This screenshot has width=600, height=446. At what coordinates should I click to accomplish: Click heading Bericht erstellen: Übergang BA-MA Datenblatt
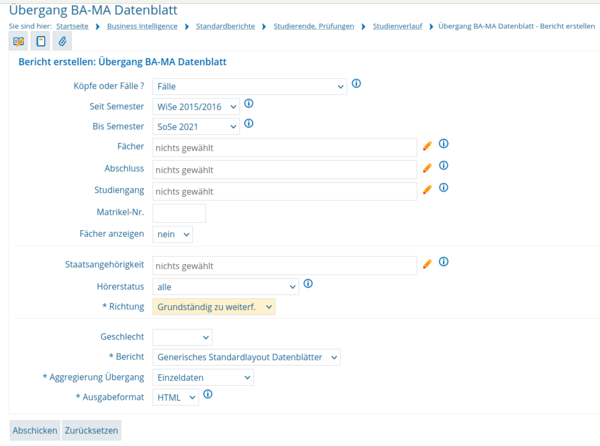[122, 62]
